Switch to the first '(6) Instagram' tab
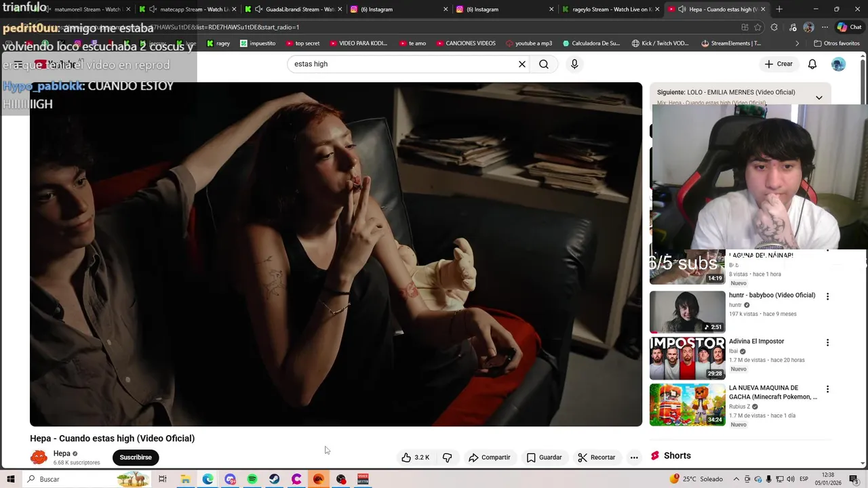 click(400, 9)
